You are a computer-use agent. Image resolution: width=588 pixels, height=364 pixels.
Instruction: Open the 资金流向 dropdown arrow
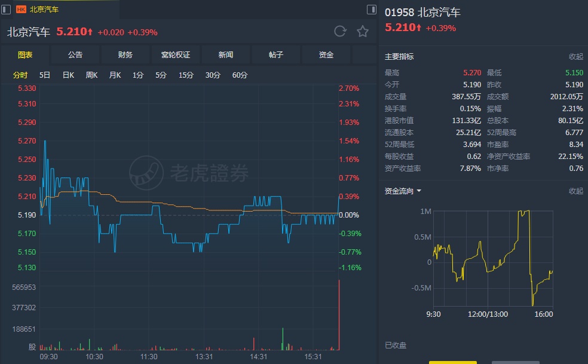click(x=419, y=191)
